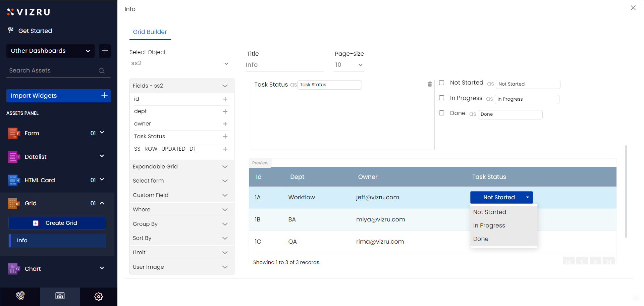Add the owner field using plus icon

pyautogui.click(x=225, y=124)
